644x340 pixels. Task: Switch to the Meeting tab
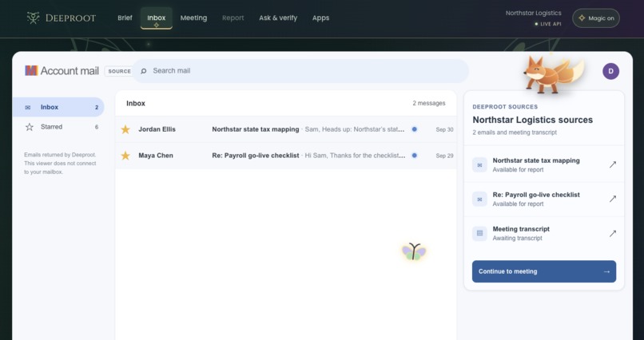click(x=194, y=18)
